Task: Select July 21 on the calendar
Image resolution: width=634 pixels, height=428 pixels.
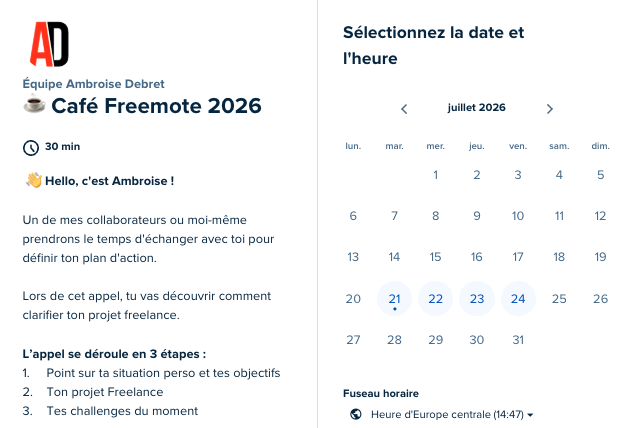Action: [x=394, y=299]
